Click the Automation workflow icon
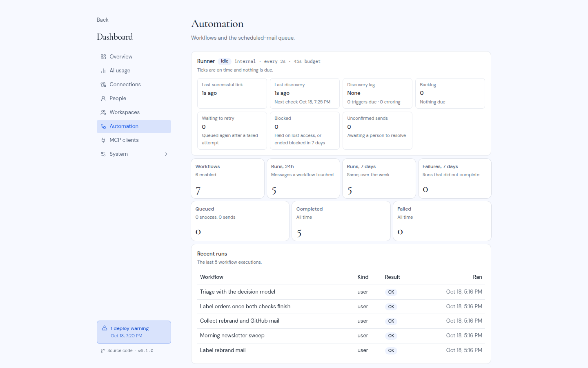 point(103,126)
